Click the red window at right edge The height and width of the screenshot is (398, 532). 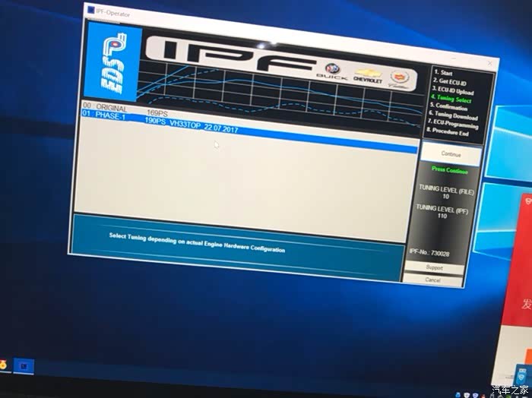[518, 259]
